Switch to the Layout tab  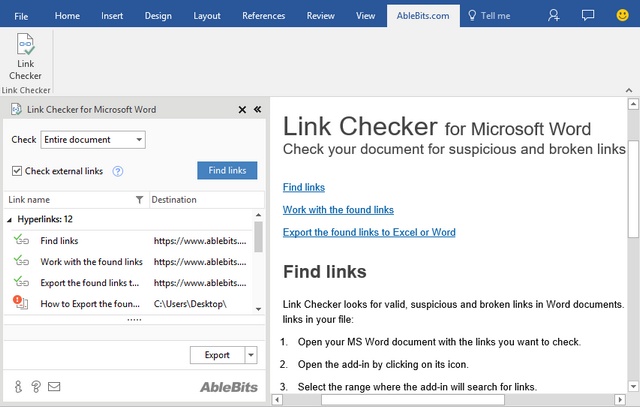tap(207, 16)
